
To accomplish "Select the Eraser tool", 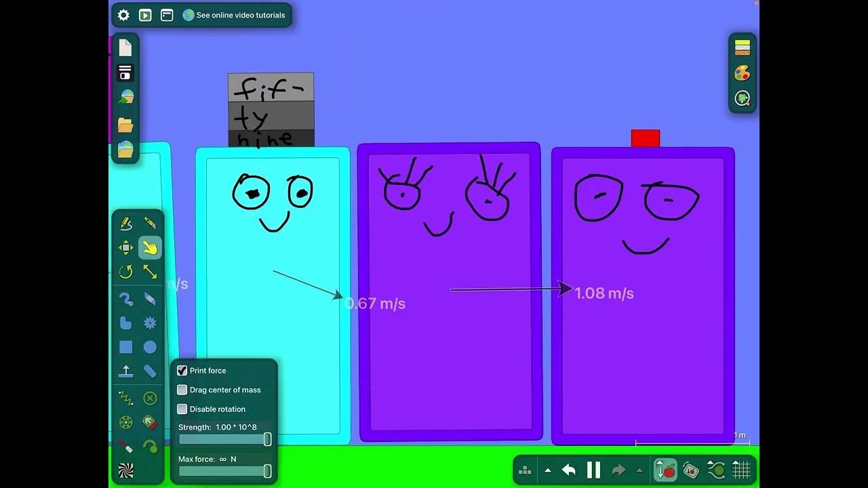I will (150, 299).
